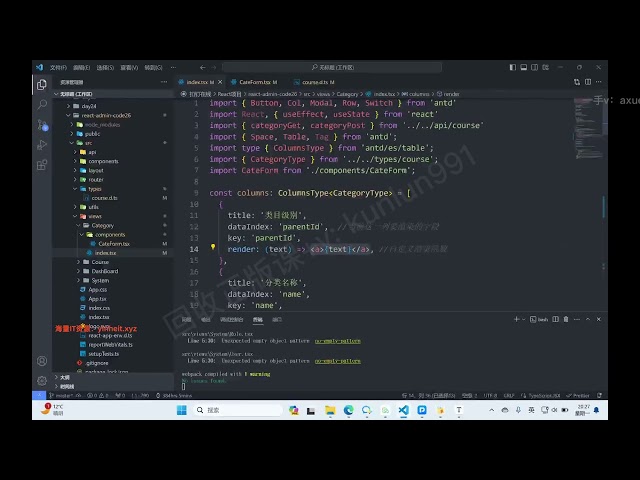Image resolution: width=640 pixels, height=480 pixels.
Task: Collapse the types folder
Action: click(x=95, y=189)
